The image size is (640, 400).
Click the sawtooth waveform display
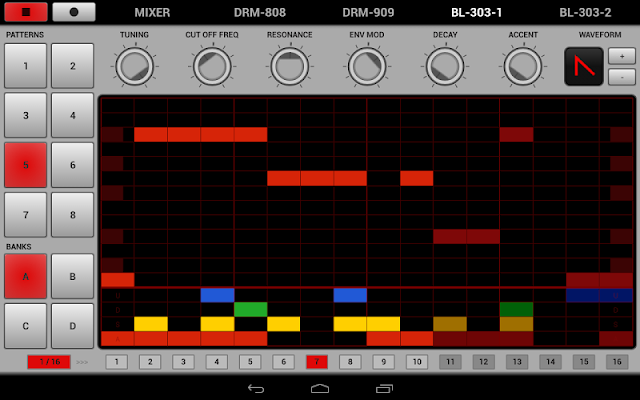[x=584, y=67]
